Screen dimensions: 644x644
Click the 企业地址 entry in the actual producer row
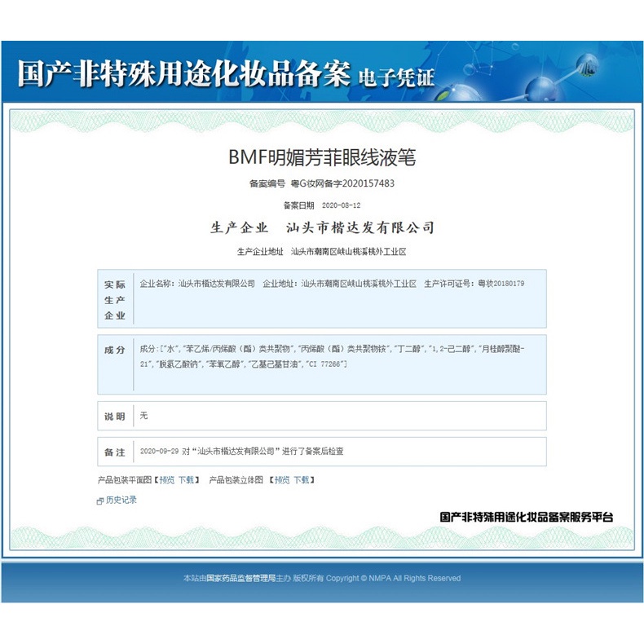(x=340, y=284)
